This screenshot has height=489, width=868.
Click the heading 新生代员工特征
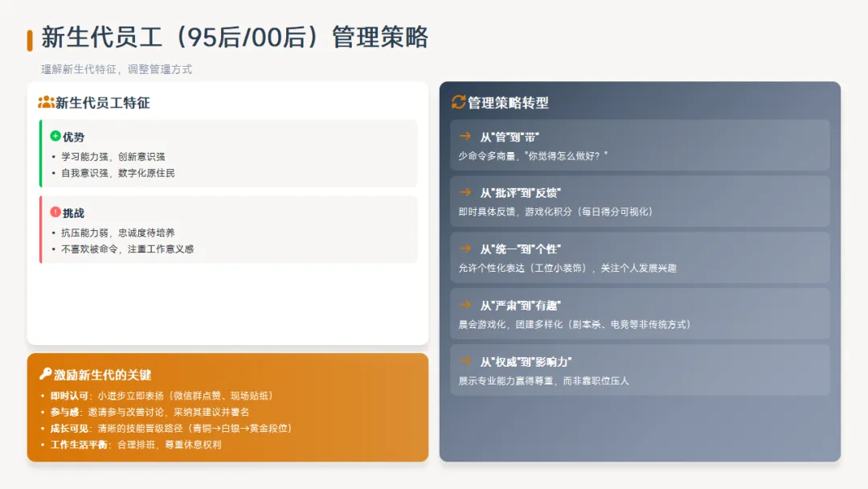(102, 103)
